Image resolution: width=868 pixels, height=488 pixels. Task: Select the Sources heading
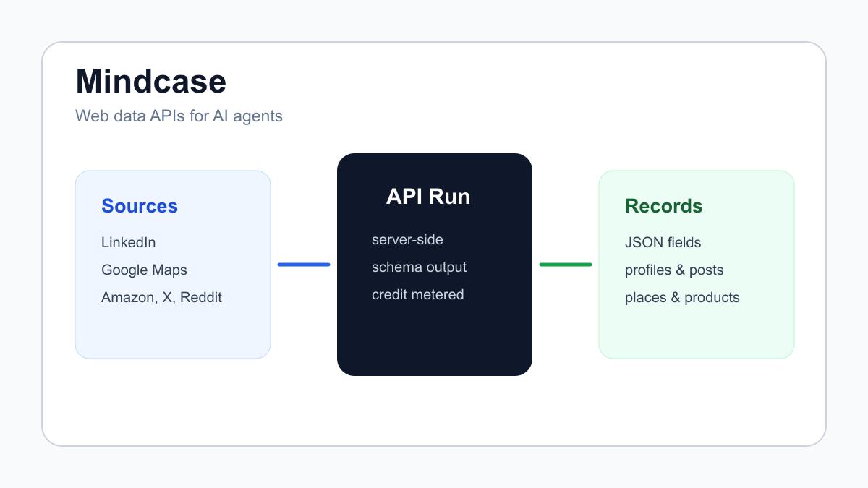[140, 206]
